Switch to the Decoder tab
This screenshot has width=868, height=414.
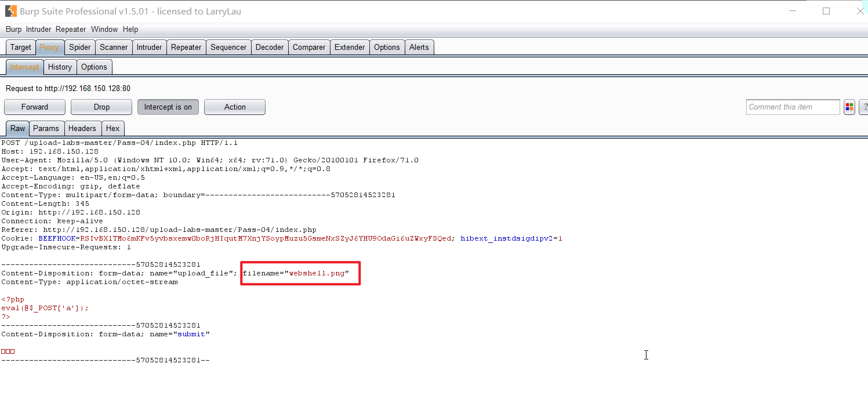point(270,47)
